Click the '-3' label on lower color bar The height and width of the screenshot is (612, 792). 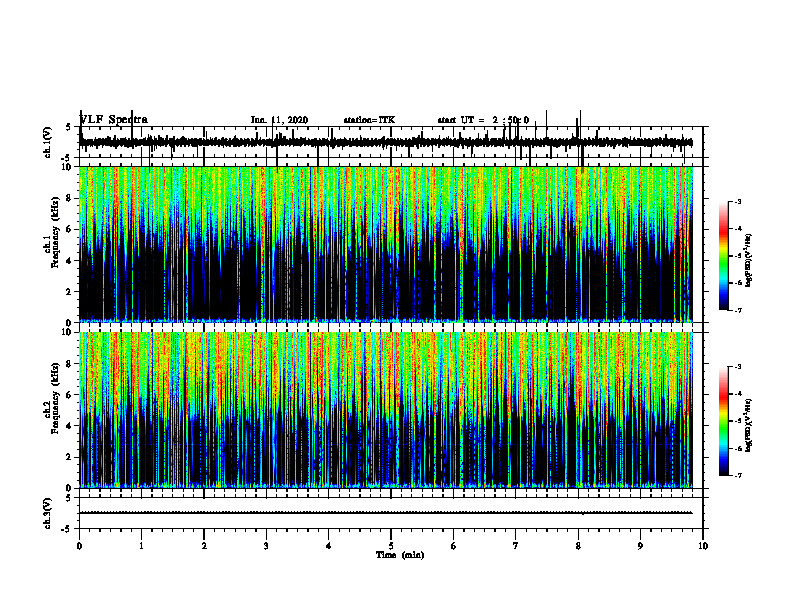[737, 367]
